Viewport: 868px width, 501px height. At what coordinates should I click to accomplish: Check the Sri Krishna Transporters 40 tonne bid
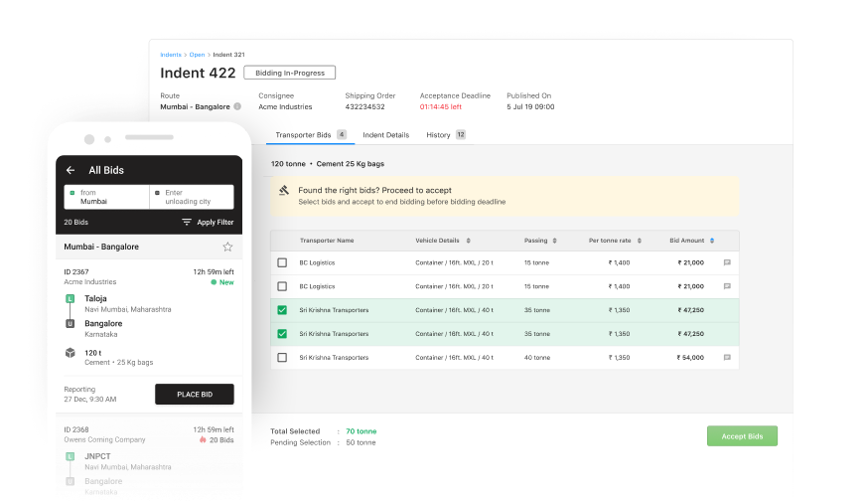click(x=282, y=358)
